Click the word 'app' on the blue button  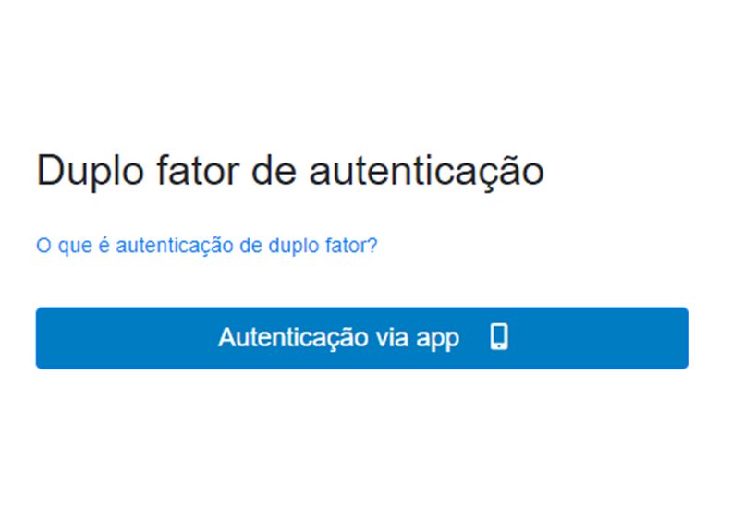point(438,339)
